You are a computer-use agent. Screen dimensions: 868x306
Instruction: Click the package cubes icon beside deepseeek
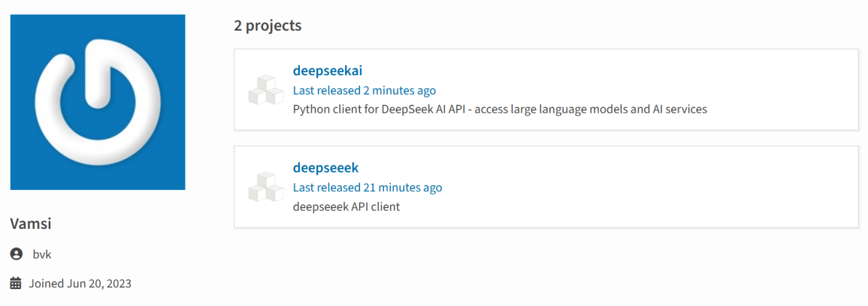click(x=266, y=187)
